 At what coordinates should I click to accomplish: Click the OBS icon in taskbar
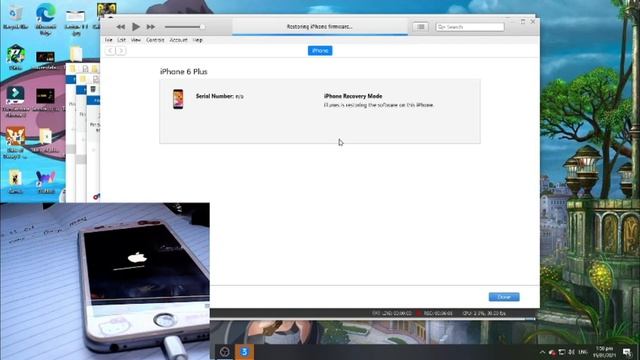point(224,351)
